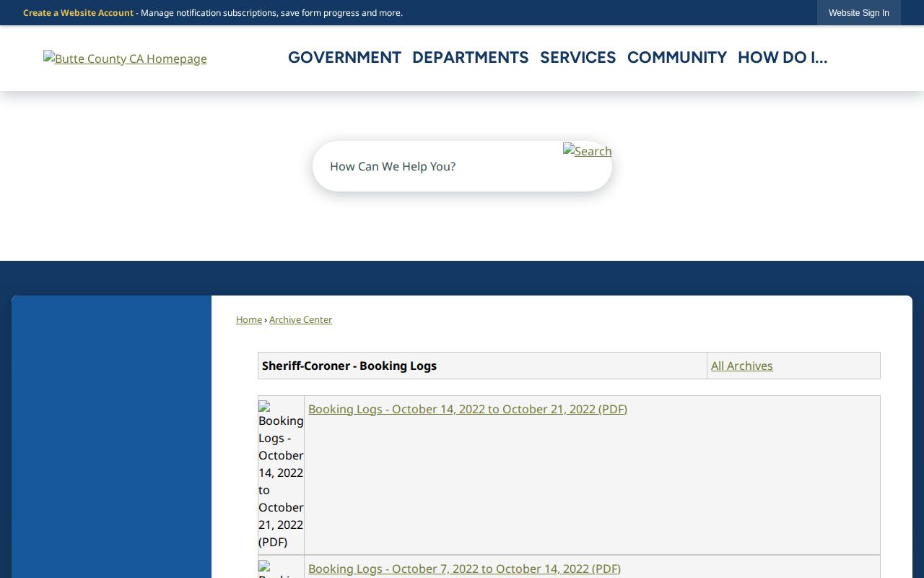Click the October 14–21 booking log PDF thumbnail
Screen dimensions: 924x578
point(281,475)
